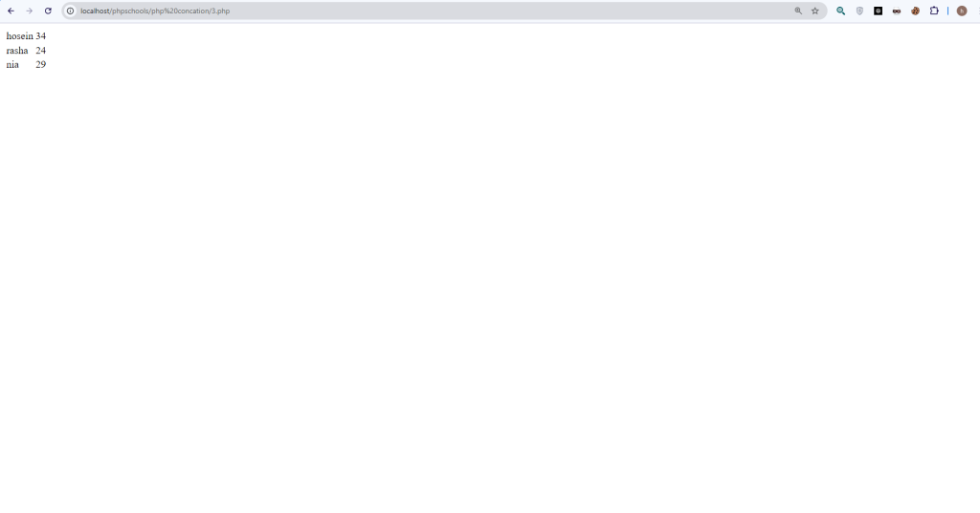Viewport: 980px width, 513px height.
Task: Click the name hosein in the table
Action: pyautogui.click(x=19, y=36)
